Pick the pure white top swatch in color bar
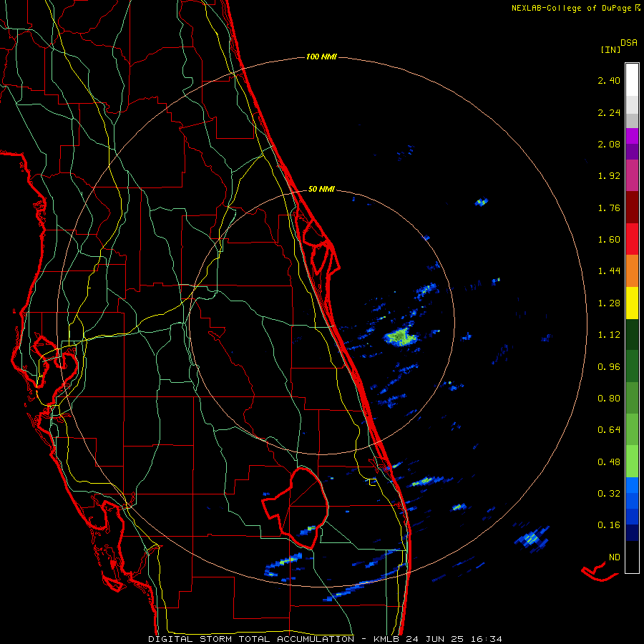 point(632,80)
